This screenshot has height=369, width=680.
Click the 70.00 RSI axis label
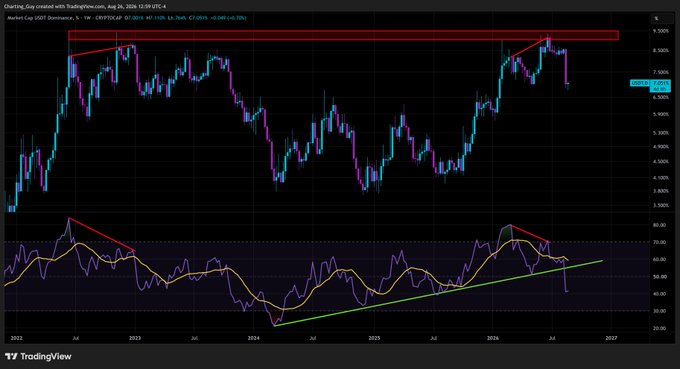point(660,242)
